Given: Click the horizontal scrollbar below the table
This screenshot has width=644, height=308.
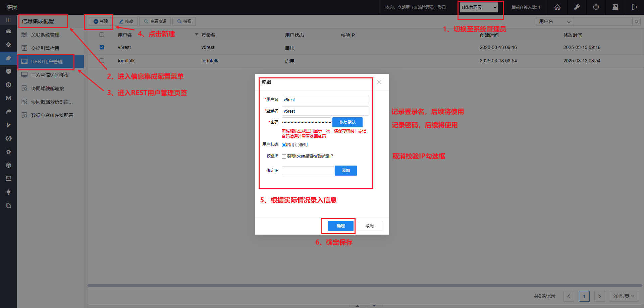Looking at the screenshot, I should [x=365, y=286].
